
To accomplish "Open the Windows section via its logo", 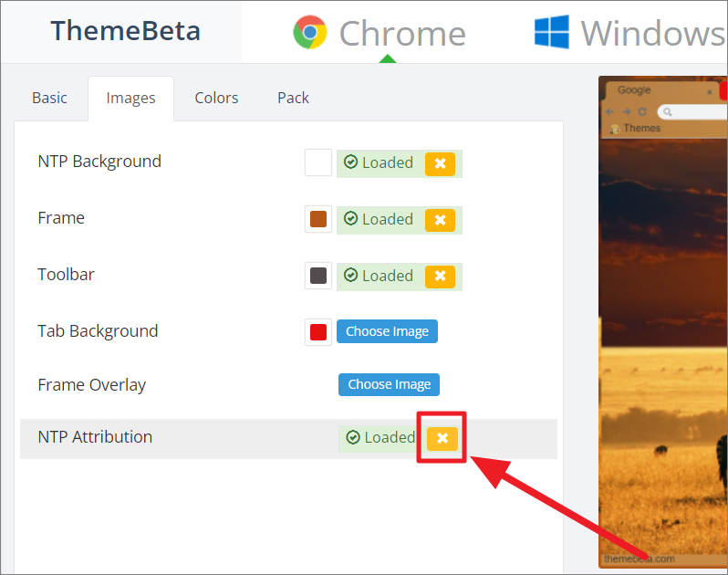I will click(552, 32).
